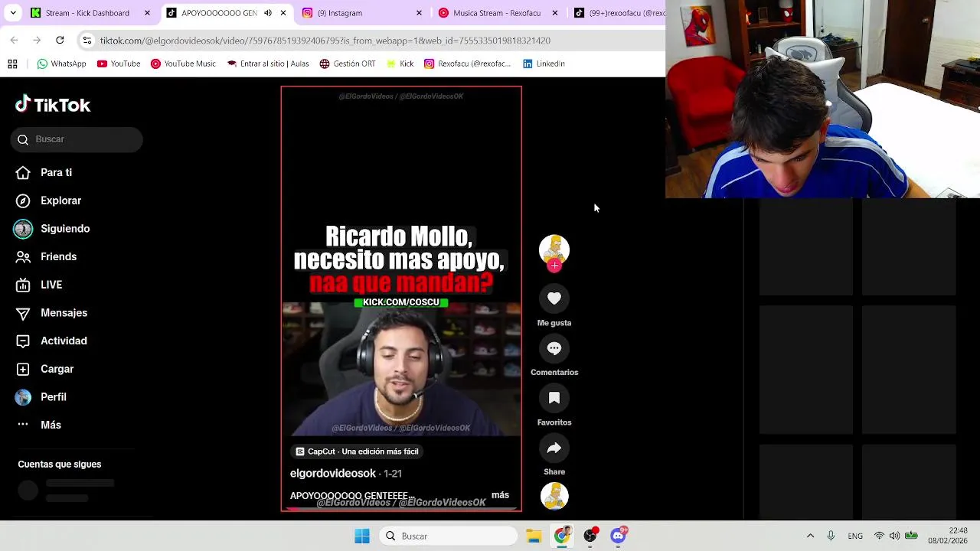This screenshot has width=980, height=551.
Task: Open the volume tray icon
Action: coord(894,536)
